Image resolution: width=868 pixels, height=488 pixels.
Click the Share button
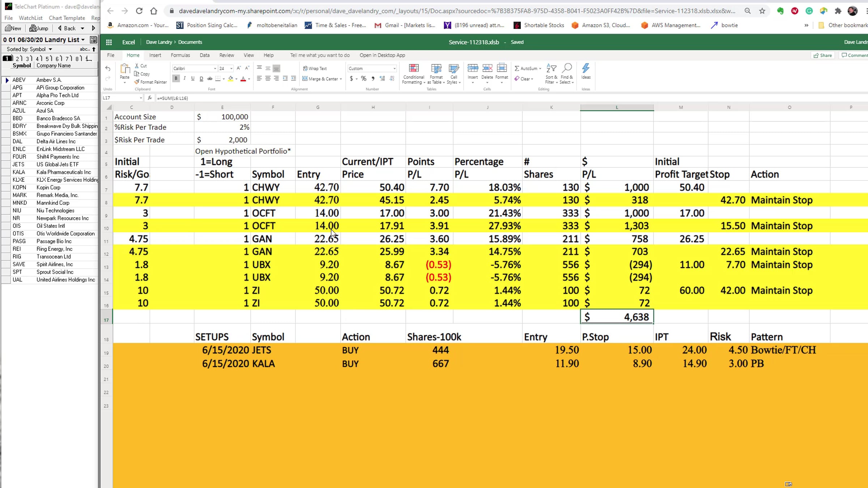coord(823,55)
